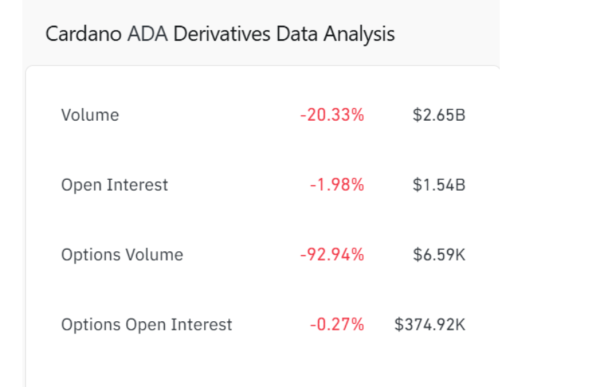
Task: Click the Volume change -20.33% value
Action: pyautogui.click(x=332, y=115)
